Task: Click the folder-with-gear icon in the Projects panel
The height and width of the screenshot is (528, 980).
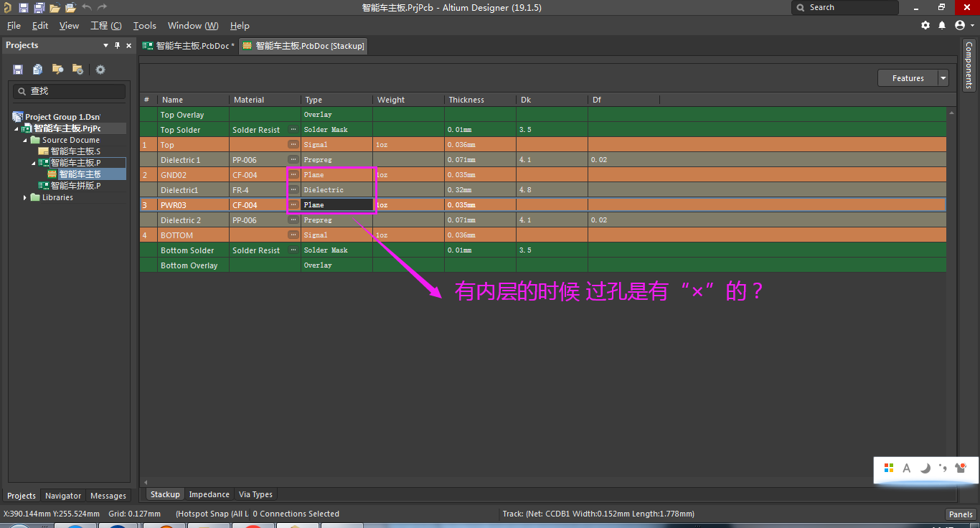Action: pyautogui.click(x=77, y=70)
